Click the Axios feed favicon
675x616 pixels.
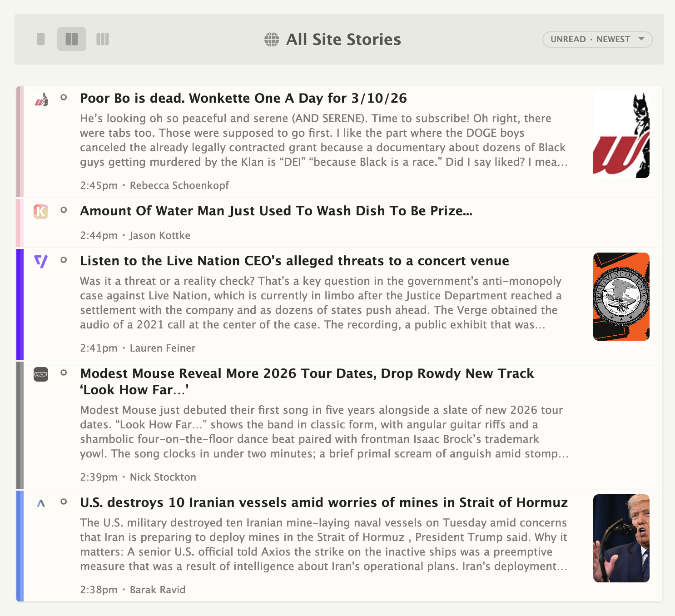point(41,504)
